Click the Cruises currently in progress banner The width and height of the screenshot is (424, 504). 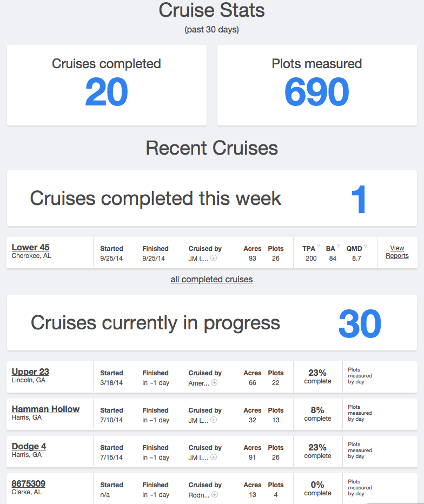coord(211,323)
